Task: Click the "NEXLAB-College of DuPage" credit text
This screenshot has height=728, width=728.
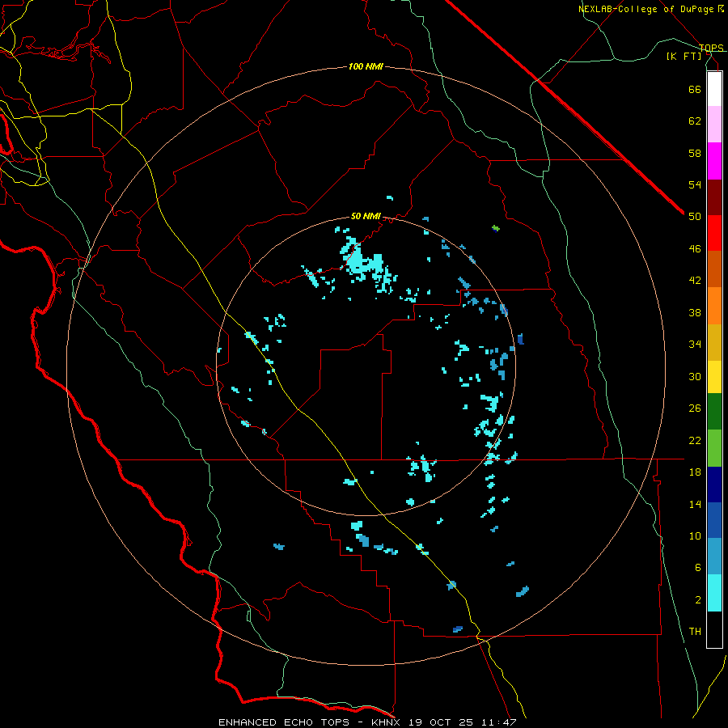Action: click(646, 9)
